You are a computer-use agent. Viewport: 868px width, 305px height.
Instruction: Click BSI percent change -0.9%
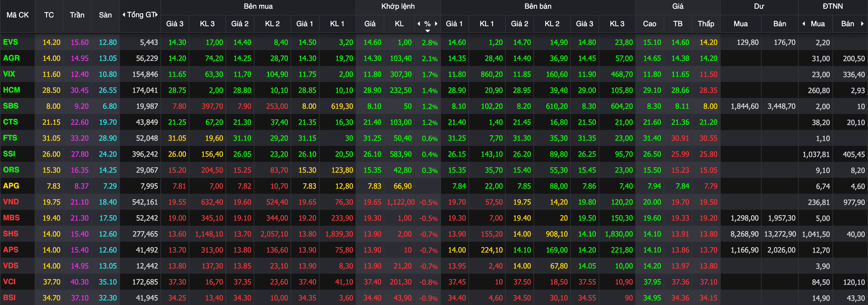pyautogui.click(x=428, y=298)
